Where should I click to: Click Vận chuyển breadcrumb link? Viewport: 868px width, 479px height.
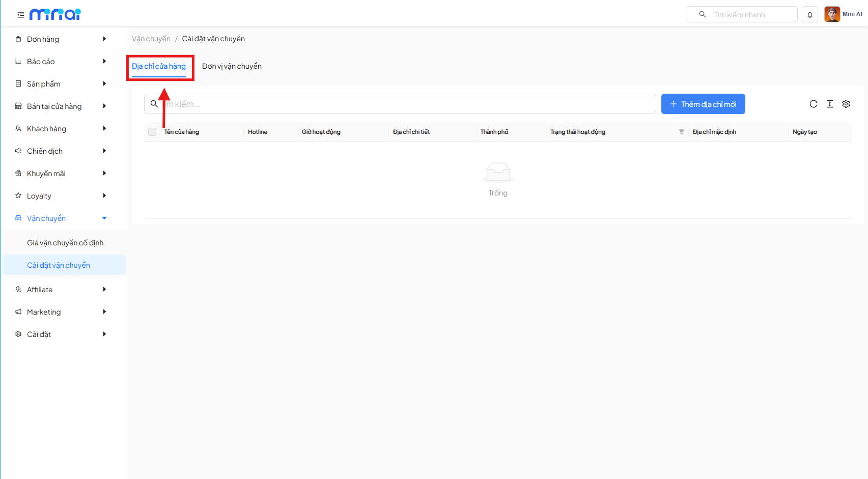click(x=151, y=39)
